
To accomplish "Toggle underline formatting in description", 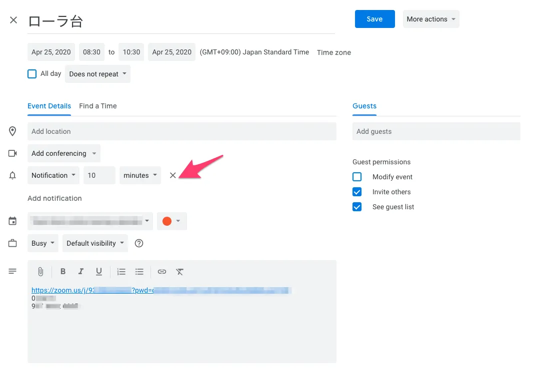I will pos(99,272).
